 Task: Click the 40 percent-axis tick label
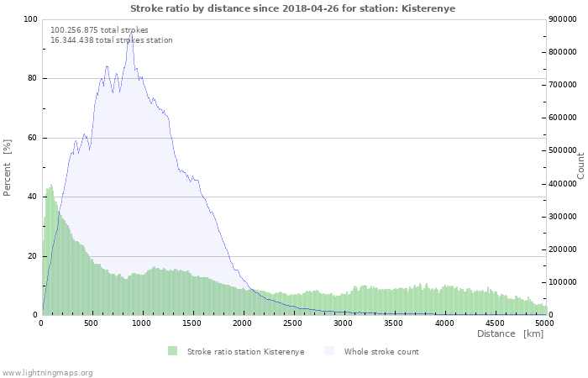[32, 197]
